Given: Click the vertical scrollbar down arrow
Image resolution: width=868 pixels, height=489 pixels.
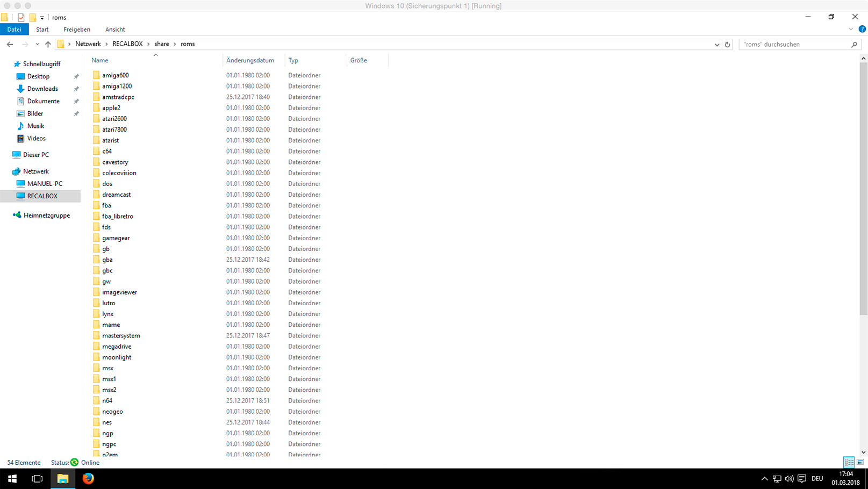Looking at the screenshot, I should tap(863, 452).
